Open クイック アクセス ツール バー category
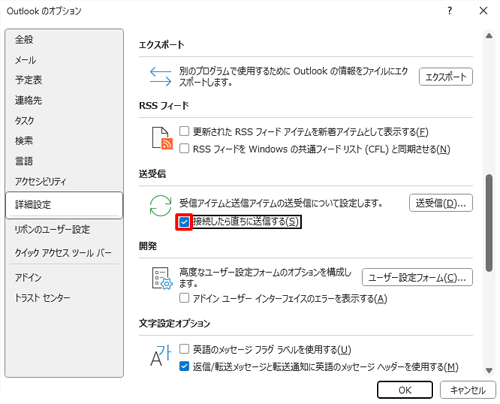Viewport: 500px width, 404px height. [64, 253]
